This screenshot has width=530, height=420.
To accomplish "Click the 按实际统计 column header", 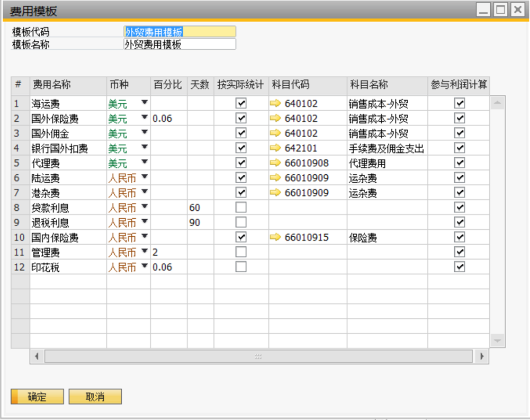I will [241, 85].
